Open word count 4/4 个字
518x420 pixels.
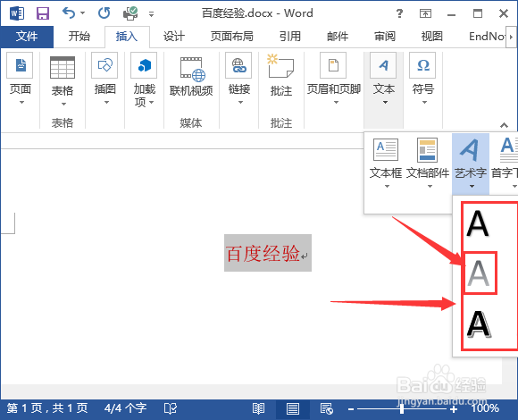[125, 408]
